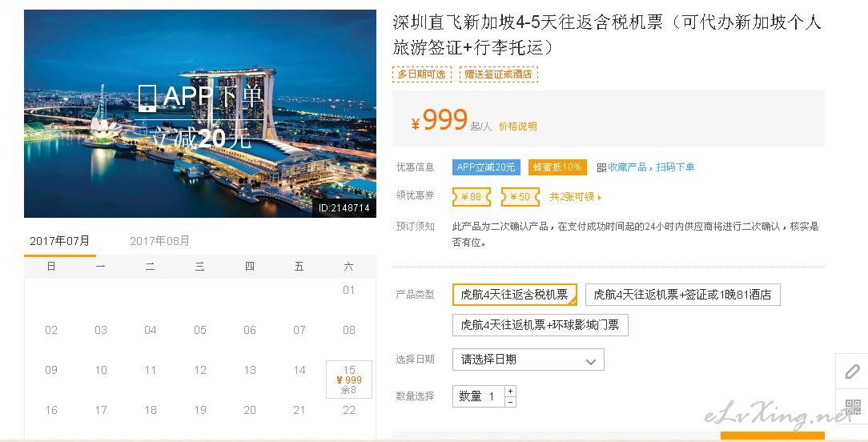Select the 2017年07月 calendar tab
Image resolution: width=868 pixels, height=442 pixels.
click(x=60, y=241)
